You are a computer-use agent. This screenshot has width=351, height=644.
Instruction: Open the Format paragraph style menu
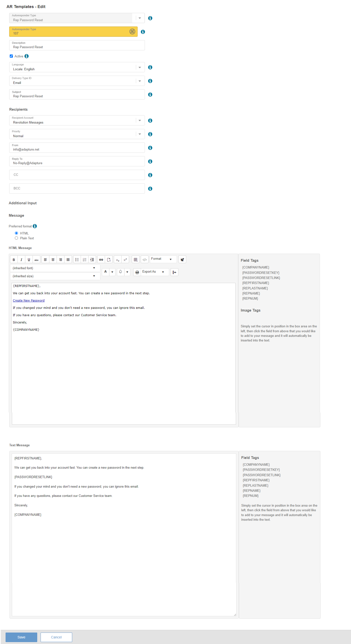163,259
